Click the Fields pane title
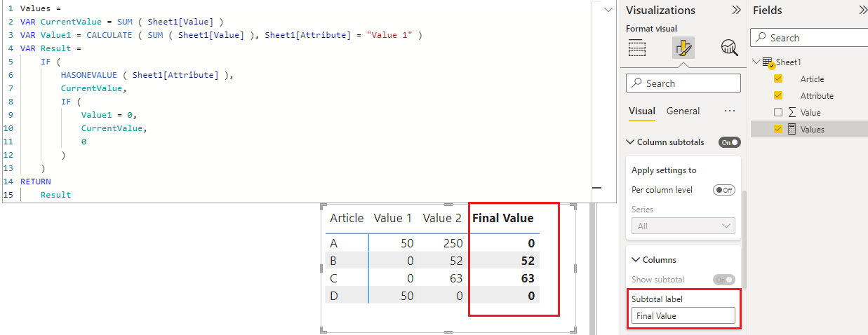 [767, 10]
